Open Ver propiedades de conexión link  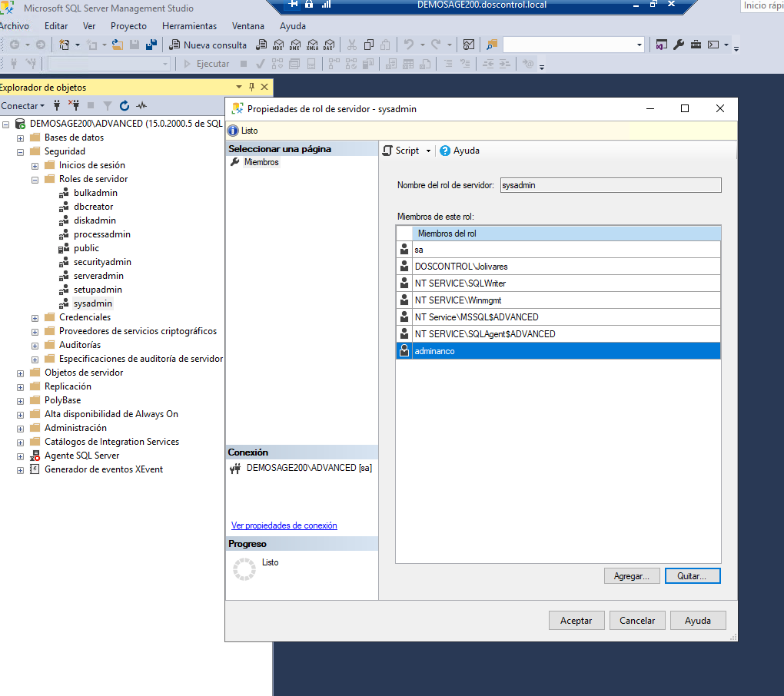coord(284,525)
